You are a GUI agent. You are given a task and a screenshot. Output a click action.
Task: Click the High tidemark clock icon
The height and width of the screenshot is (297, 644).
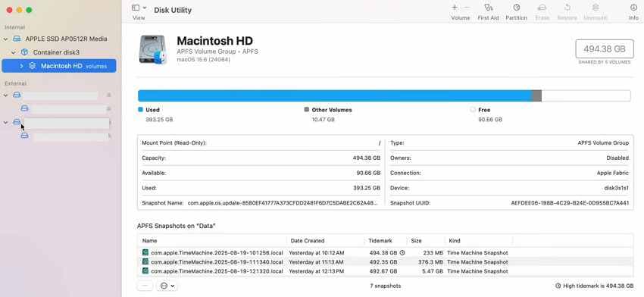[558, 286]
